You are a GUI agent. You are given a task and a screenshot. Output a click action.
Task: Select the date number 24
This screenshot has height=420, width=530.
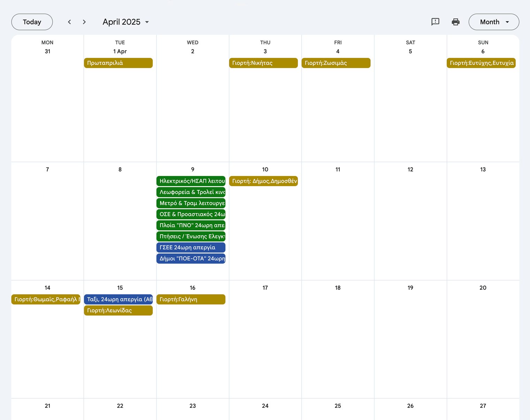point(265,406)
